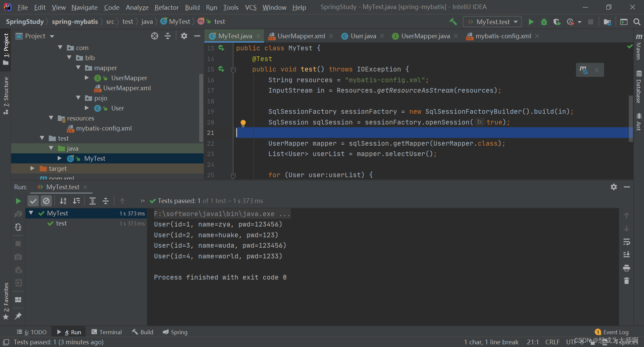Image resolution: width=644 pixels, height=347 pixels.
Task: Toggle scroll to end of console
Action: click(x=626, y=255)
